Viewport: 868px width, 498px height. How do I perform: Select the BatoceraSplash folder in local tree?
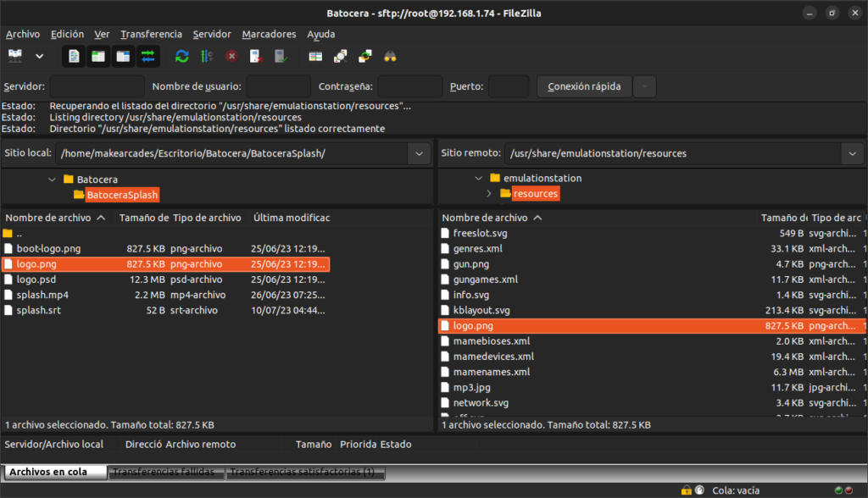(x=122, y=195)
